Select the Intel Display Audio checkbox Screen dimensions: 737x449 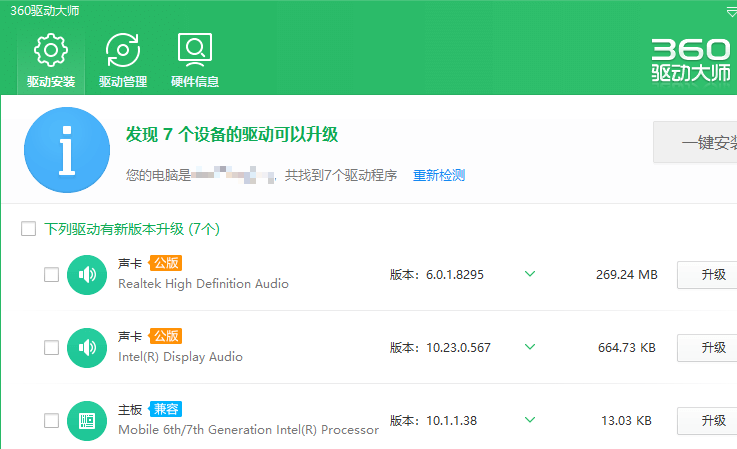[51, 348]
